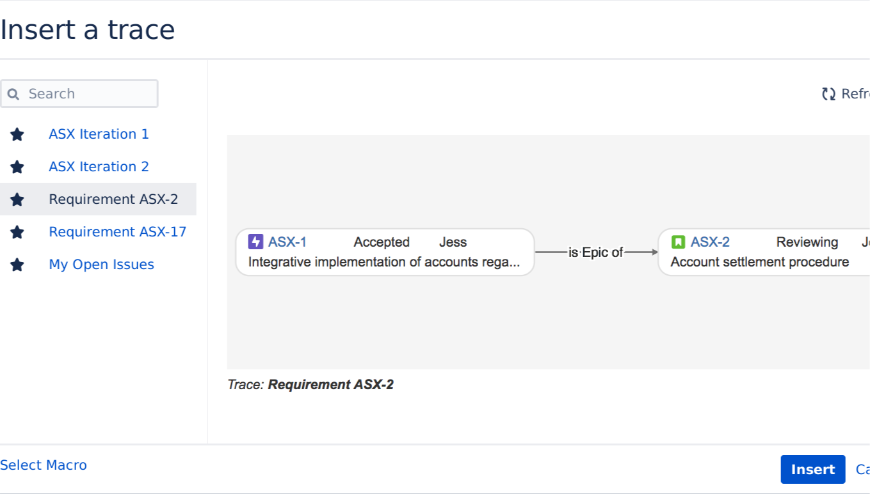870x494 pixels.
Task: Open the Requirement ASX-17 trace
Action: click(x=117, y=232)
